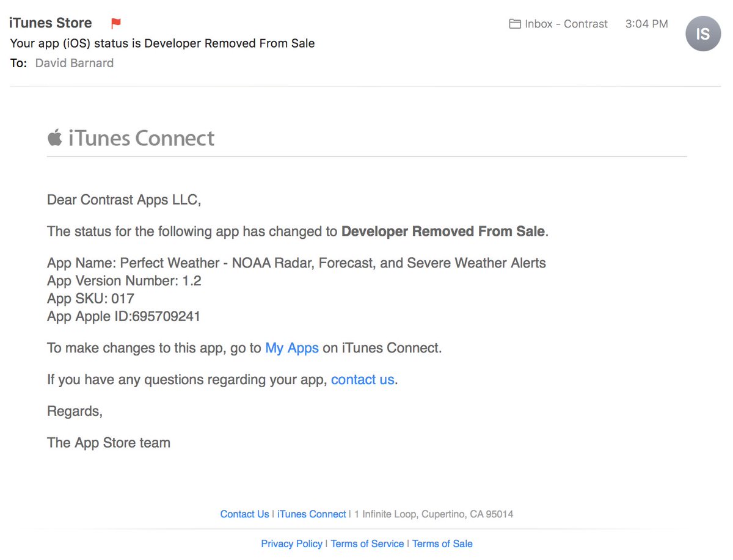Open the Terms of Sale link
Viewport: 733px width, 560px height.
point(442,544)
